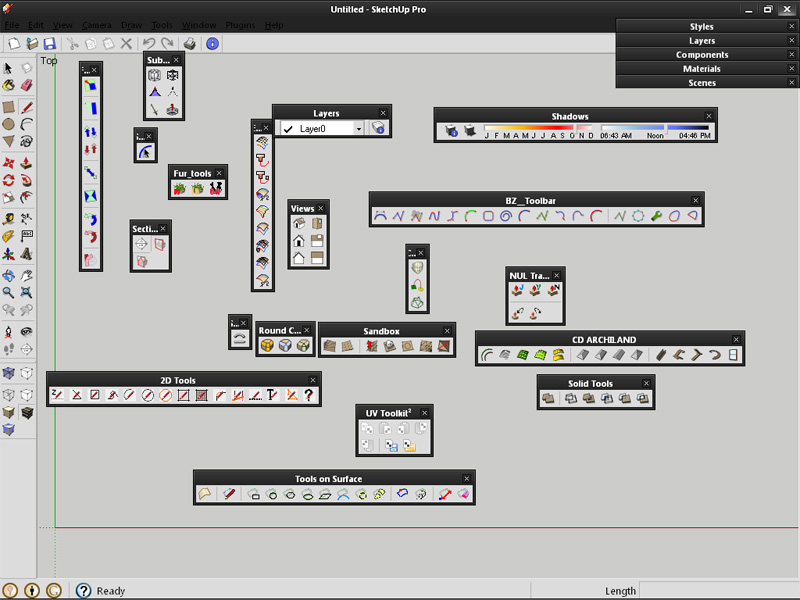The width and height of the screenshot is (800, 600).
Task: Close the Sandbox floating toolbar
Action: [447, 331]
